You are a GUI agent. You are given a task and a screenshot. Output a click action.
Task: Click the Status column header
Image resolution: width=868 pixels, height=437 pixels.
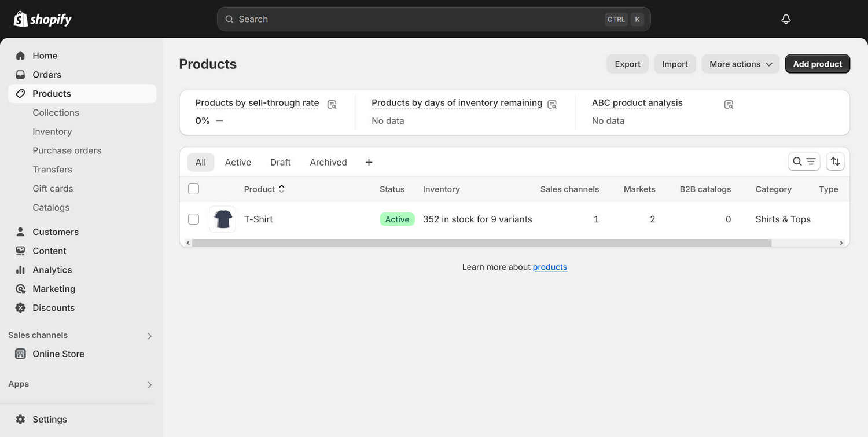pos(392,189)
